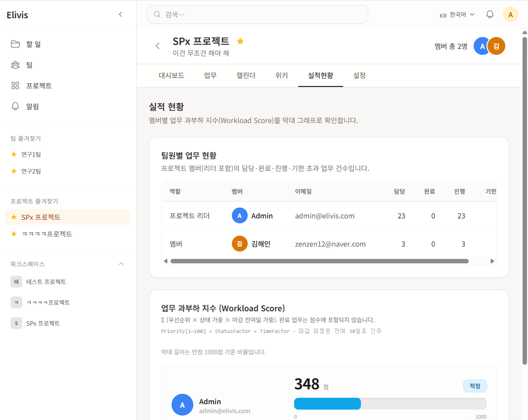Open 프로젝트 section in sidebar
This screenshot has height=420, width=528.
tap(39, 85)
